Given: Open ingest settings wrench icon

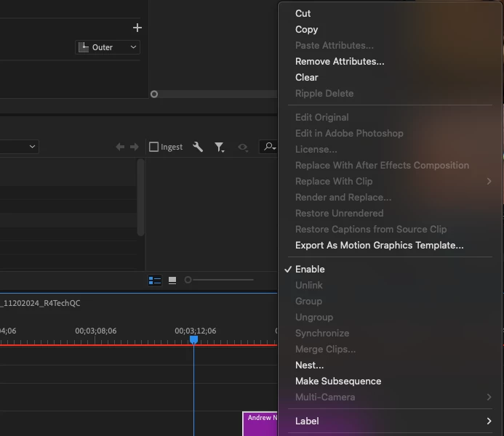Looking at the screenshot, I should coord(198,147).
